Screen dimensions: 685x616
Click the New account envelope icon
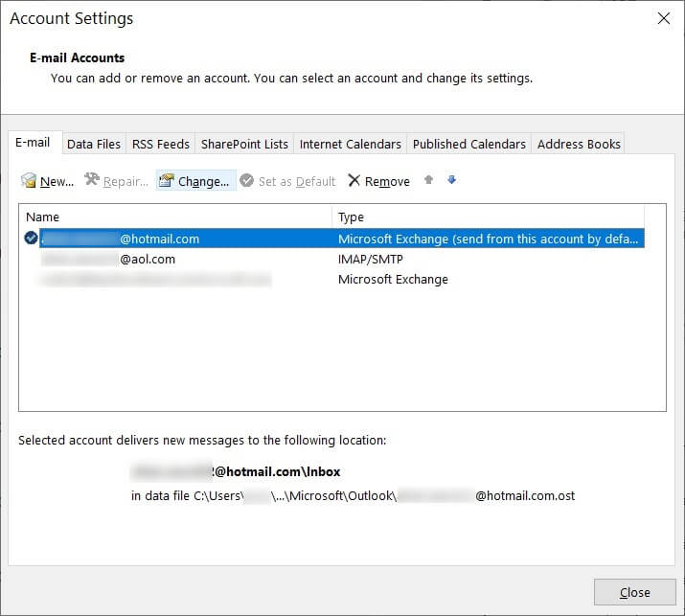[29, 180]
